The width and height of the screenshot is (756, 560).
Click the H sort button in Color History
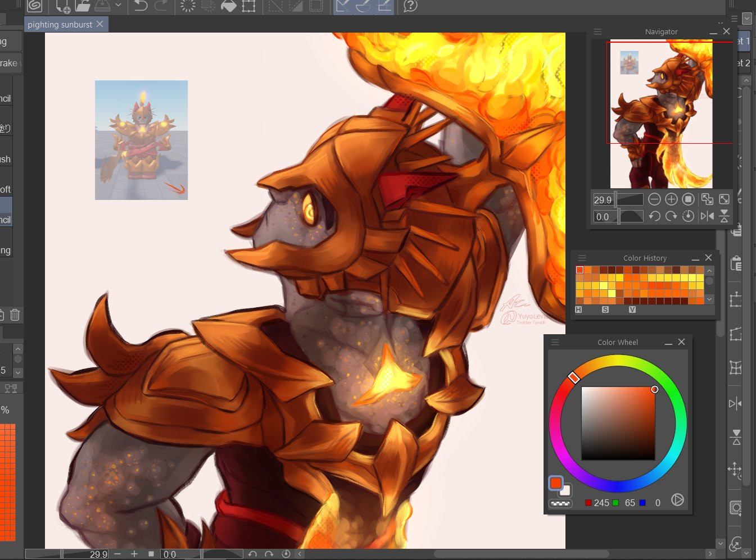pos(578,309)
